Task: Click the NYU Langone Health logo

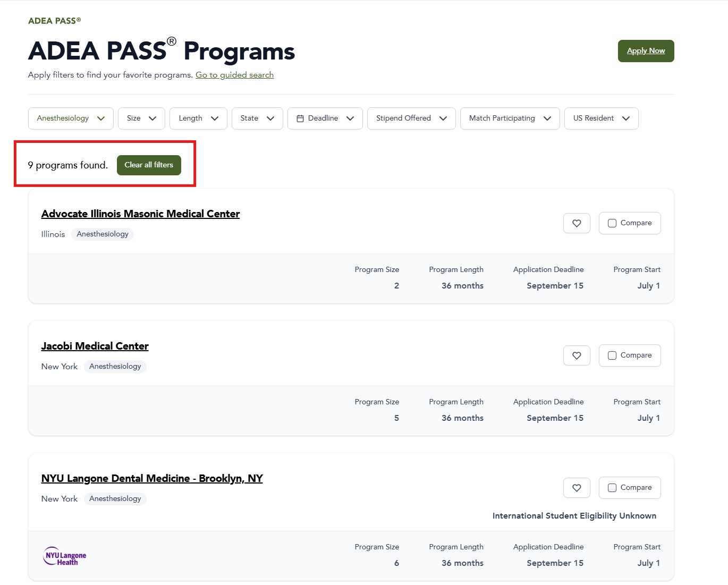Action: click(x=65, y=556)
